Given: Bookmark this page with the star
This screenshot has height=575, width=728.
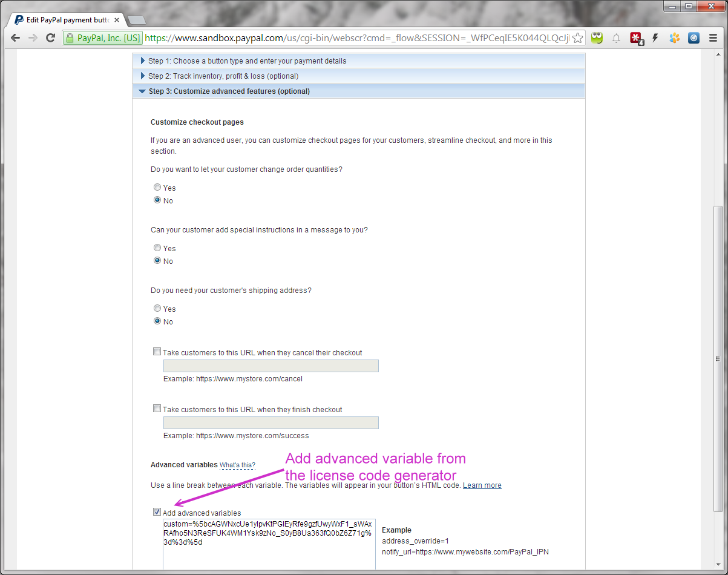Looking at the screenshot, I should (x=578, y=38).
